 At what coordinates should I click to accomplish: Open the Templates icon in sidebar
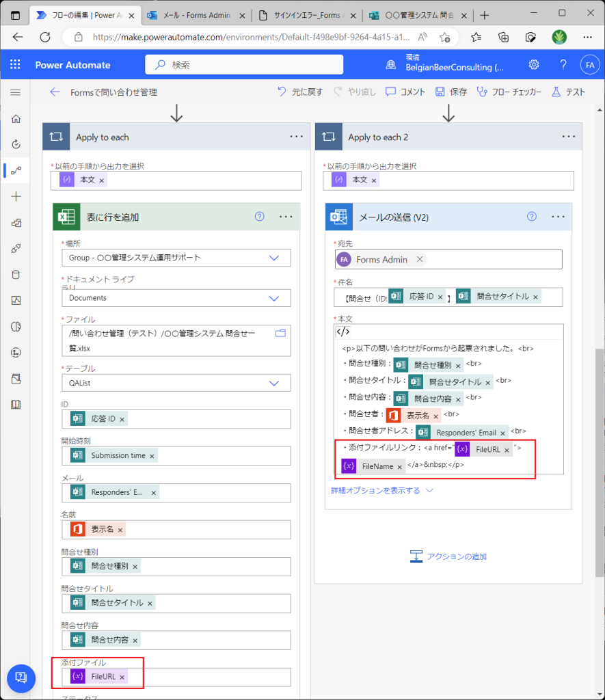pos(16,222)
